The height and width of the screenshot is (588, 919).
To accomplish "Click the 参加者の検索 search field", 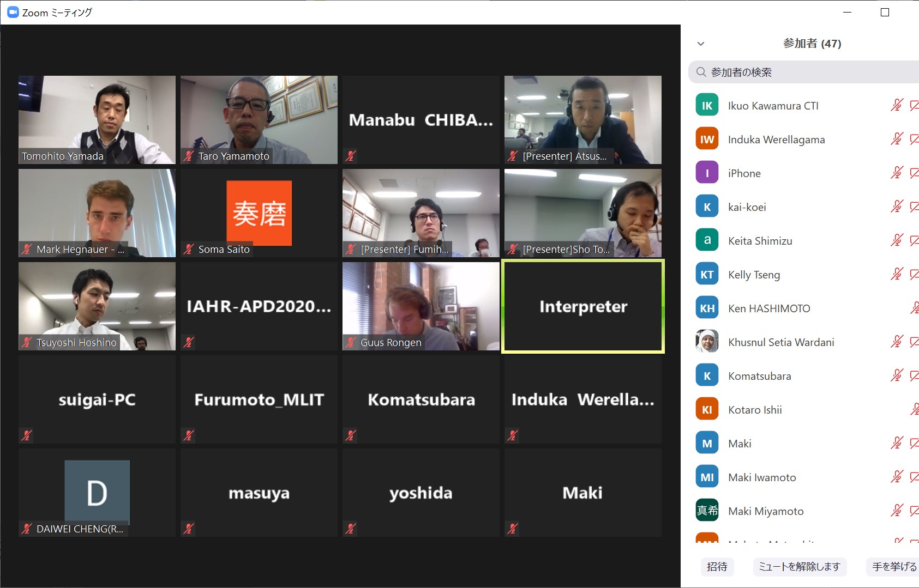I will [803, 72].
